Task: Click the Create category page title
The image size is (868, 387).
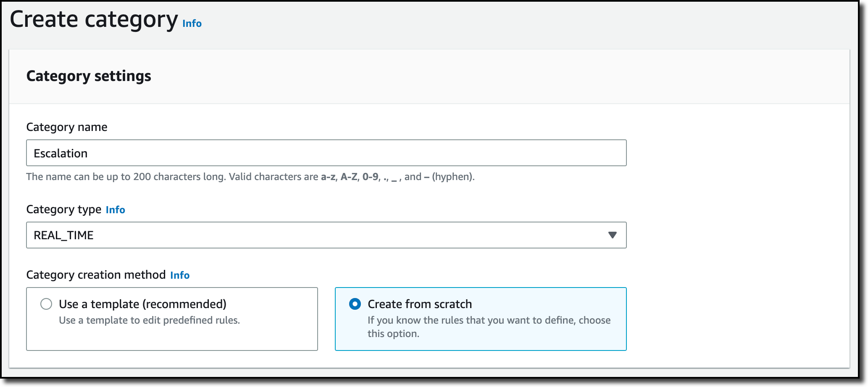Action: coord(94,20)
